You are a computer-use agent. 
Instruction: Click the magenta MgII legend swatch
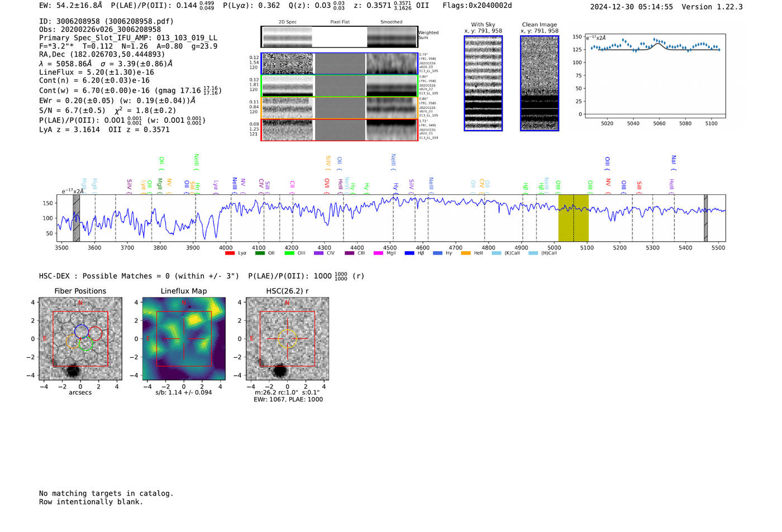click(378, 253)
